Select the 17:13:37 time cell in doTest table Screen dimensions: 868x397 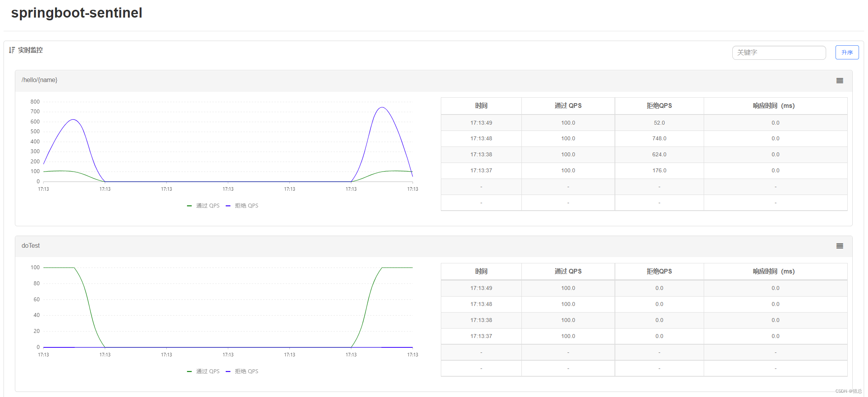click(481, 336)
